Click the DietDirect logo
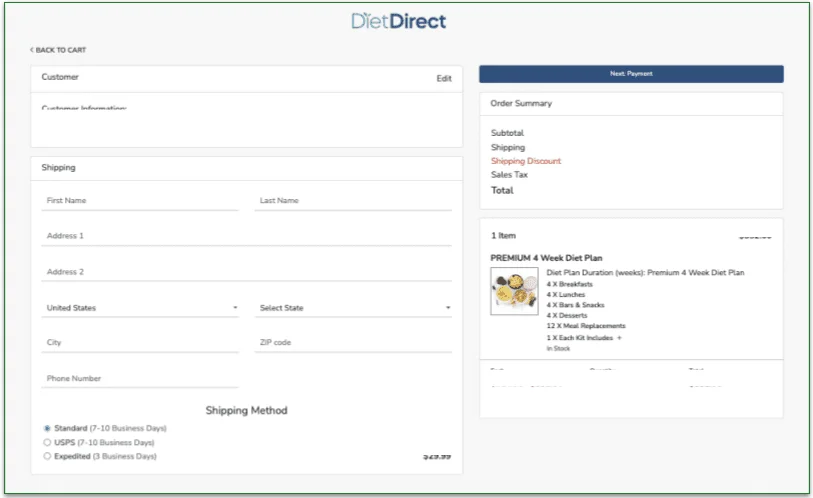Viewport: 813px width, 498px height. [398, 21]
